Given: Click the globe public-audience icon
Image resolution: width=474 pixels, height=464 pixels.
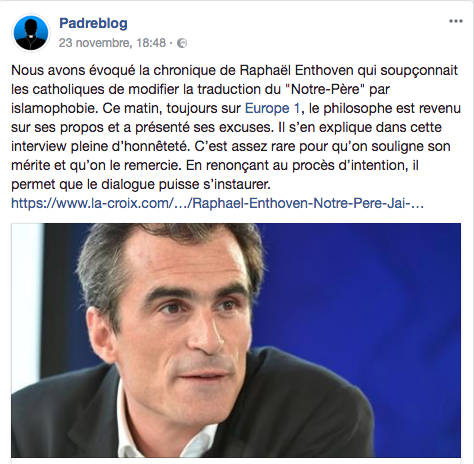Looking at the screenshot, I should click(x=182, y=43).
